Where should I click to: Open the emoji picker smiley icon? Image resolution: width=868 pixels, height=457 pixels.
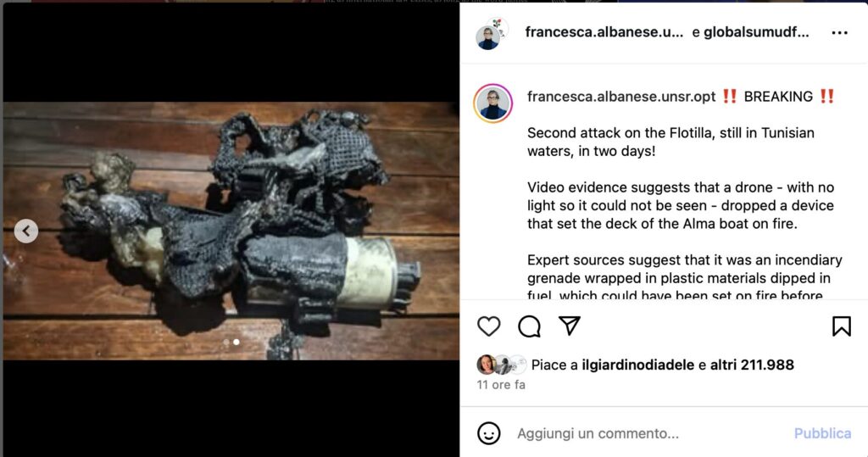489,433
